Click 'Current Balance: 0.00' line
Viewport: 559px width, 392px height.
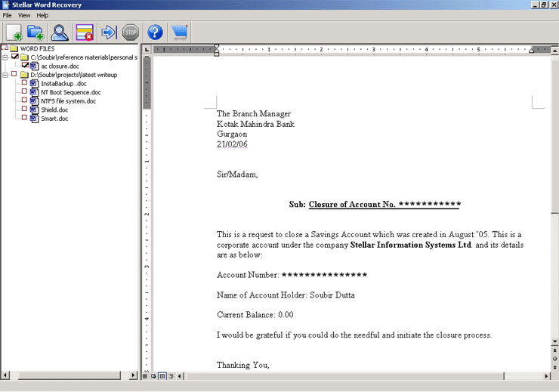point(255,315)
